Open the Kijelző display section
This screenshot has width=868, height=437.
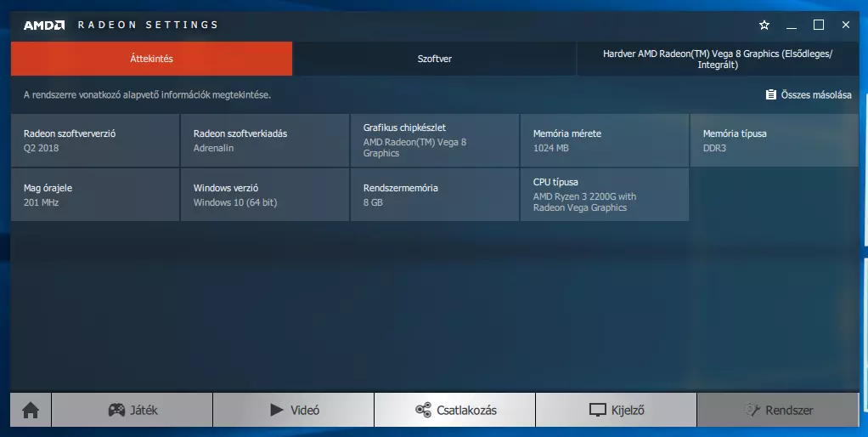[x=616, y=410]
